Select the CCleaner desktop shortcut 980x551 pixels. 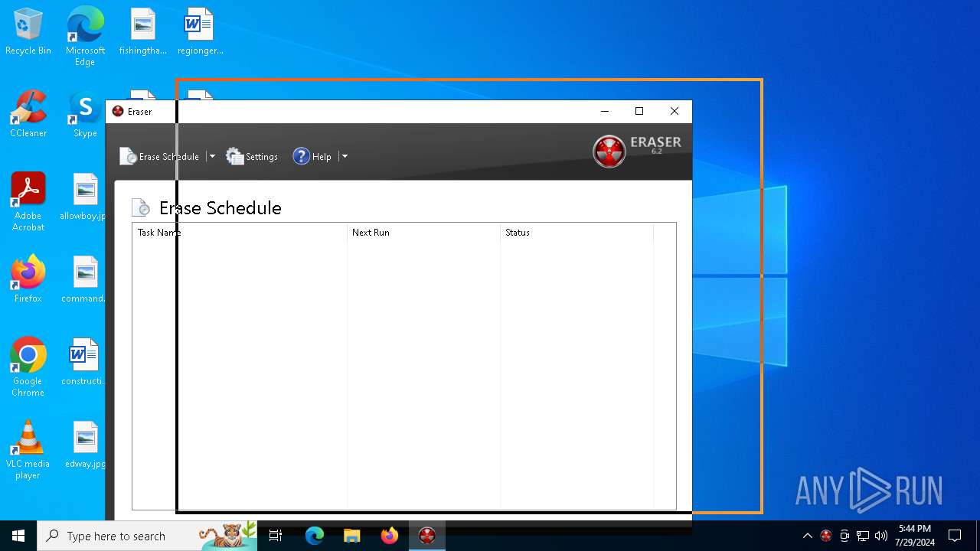[28, 115]
